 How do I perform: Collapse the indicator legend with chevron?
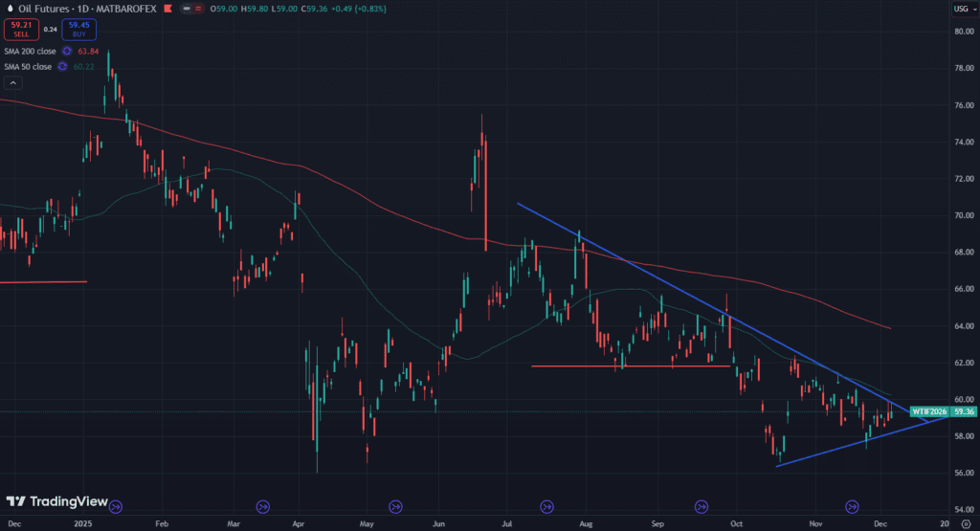(x=11, y=82)
